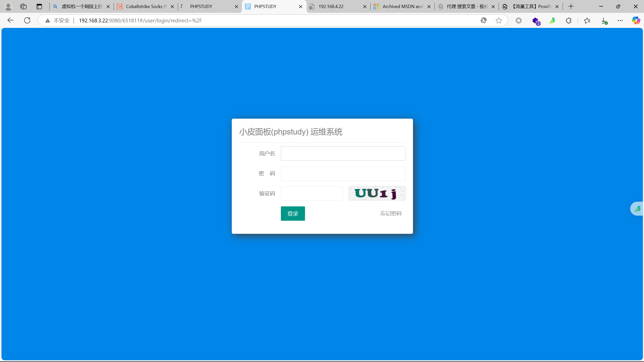Open the browser Extensions puzzle icon
Image resolution: width=644 pixels, height=362 pixels.
[x=569, y=20]
